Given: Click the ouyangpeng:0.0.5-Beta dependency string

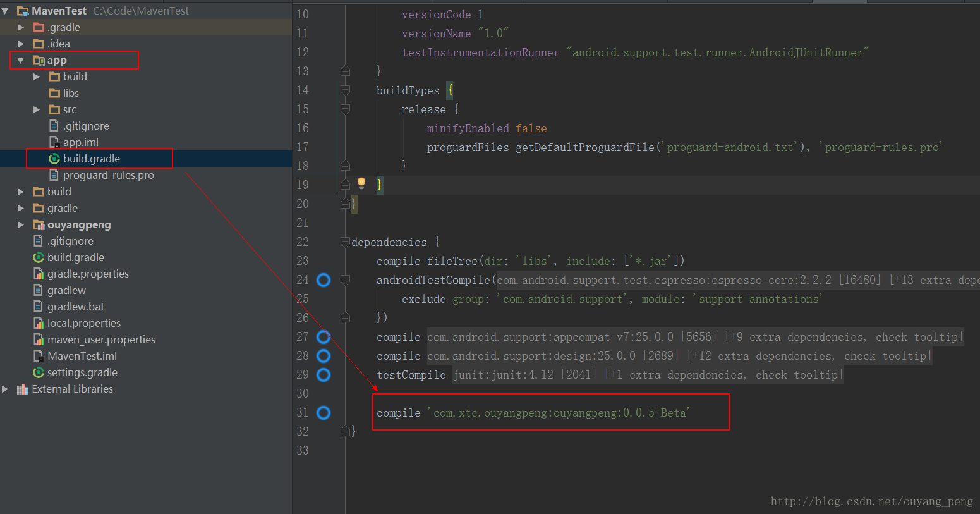Looking at the screenshot, I should click(x=560, y=413).
